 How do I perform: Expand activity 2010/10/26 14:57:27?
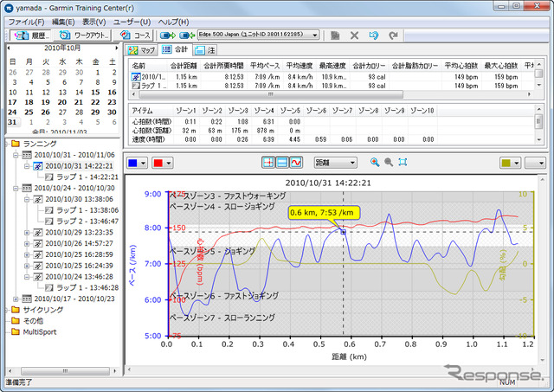pyautogui.click(x=27, y=243)
